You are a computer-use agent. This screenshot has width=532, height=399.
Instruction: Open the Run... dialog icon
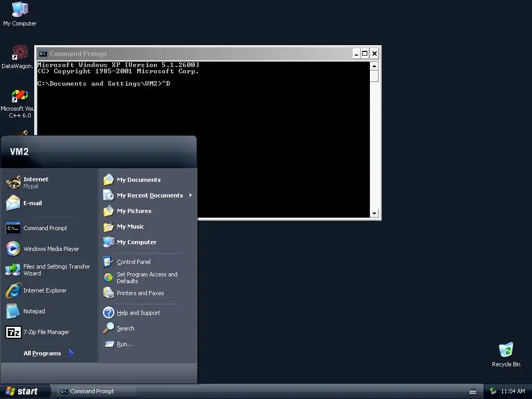pos(109,344)
